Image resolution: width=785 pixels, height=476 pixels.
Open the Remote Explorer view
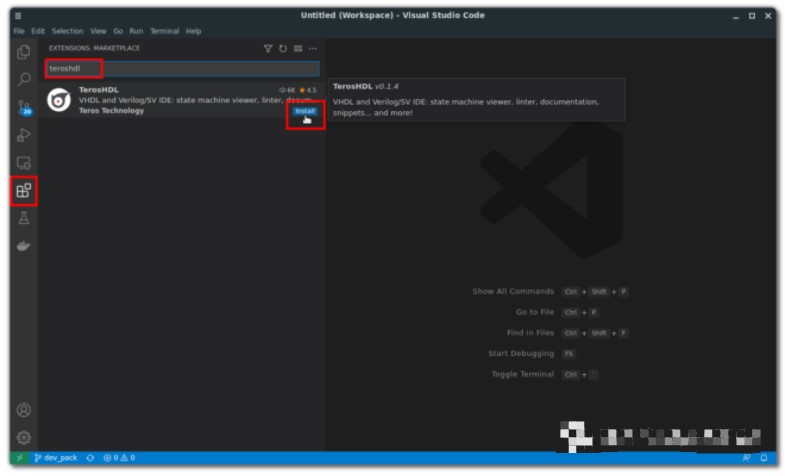[x=24, y=163]
